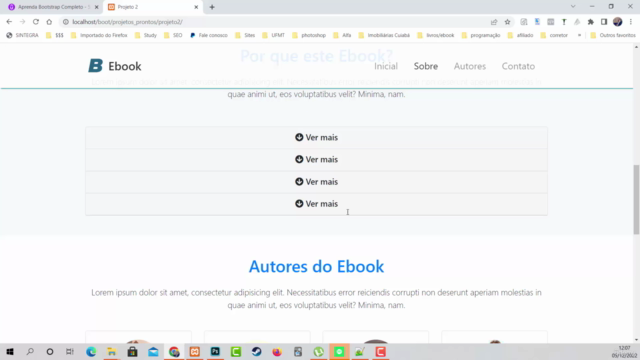Open the photoshop bookmarks folder
Image resolution: width=640 pixels, height=360 pixels.
309,35
